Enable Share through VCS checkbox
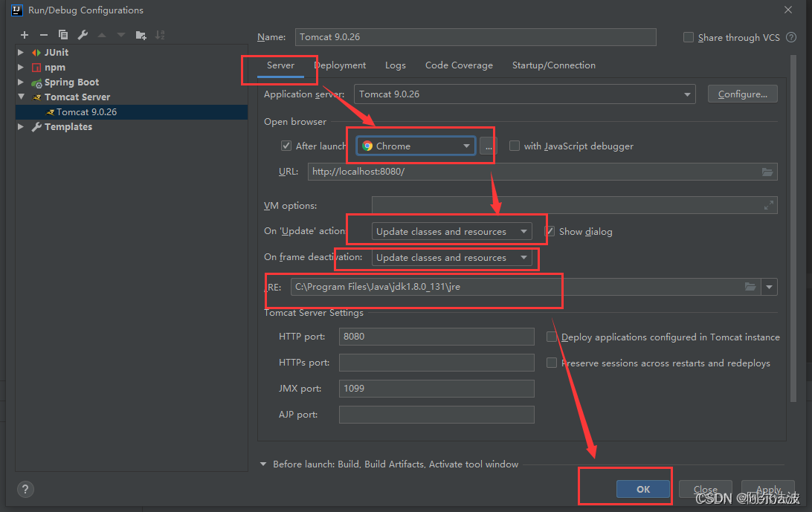The image size is (812, 512). pyautogui.click(x=689, y=37)
